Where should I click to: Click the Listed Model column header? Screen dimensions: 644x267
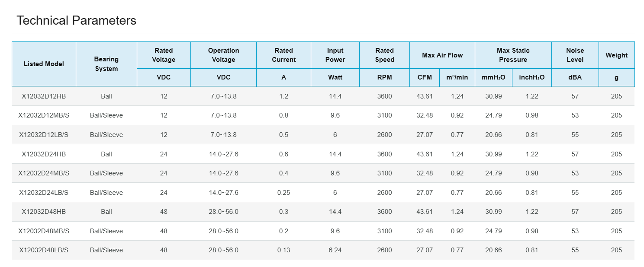coord(44,64)
